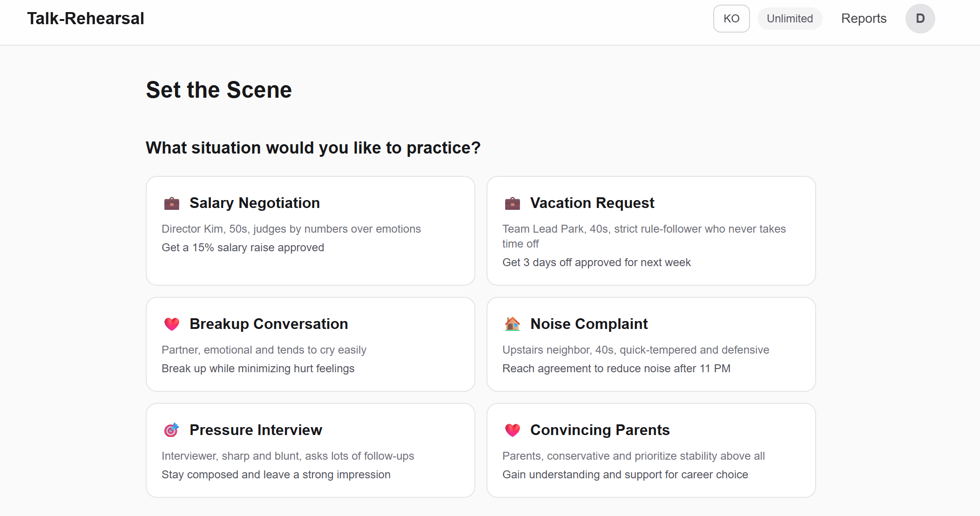Click the Set the Scene heading

[x=219, y=89]
